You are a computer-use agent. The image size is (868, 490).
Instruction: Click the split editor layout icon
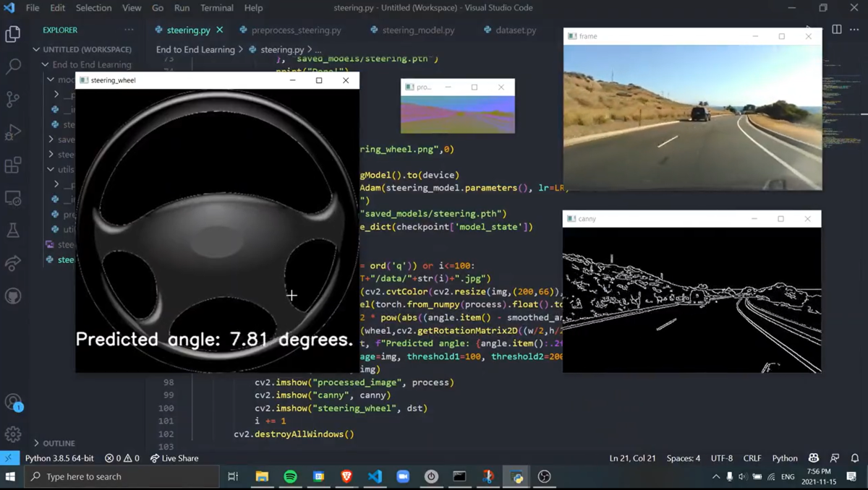click(837, 30)
